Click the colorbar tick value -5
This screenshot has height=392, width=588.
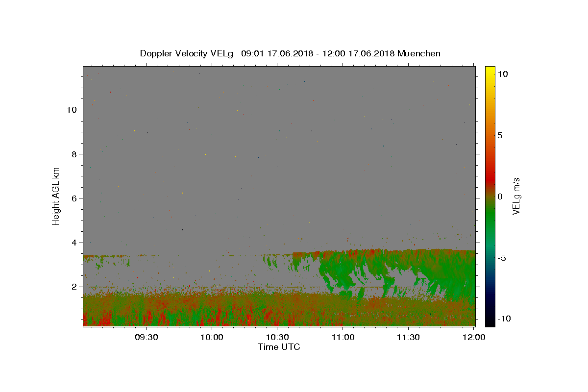click(x=502, y=258)
